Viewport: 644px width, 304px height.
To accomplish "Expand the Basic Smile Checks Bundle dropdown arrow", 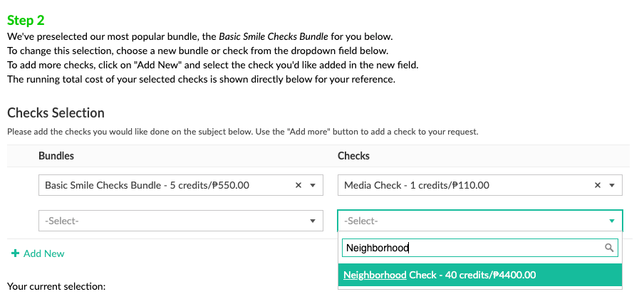I will pos(313,185).
